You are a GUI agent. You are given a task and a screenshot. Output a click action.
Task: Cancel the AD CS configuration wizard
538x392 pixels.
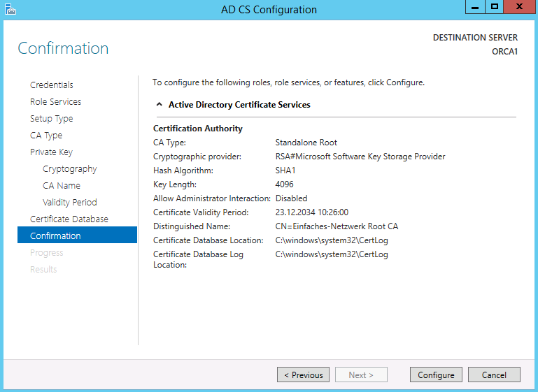[494, 375]
